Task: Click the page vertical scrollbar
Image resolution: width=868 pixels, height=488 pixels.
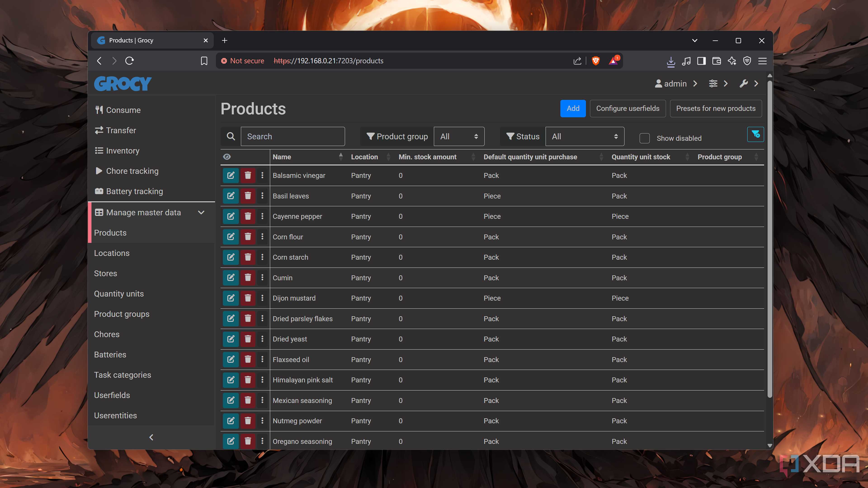Action: pyautogui.click(x=770, y=239)
